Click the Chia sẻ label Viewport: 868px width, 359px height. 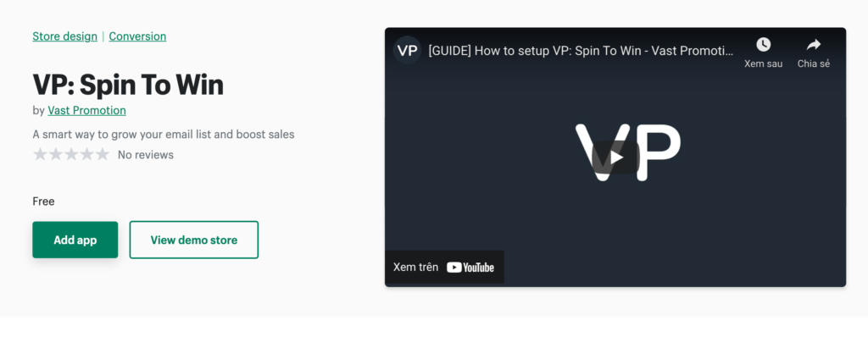(813, 64)
